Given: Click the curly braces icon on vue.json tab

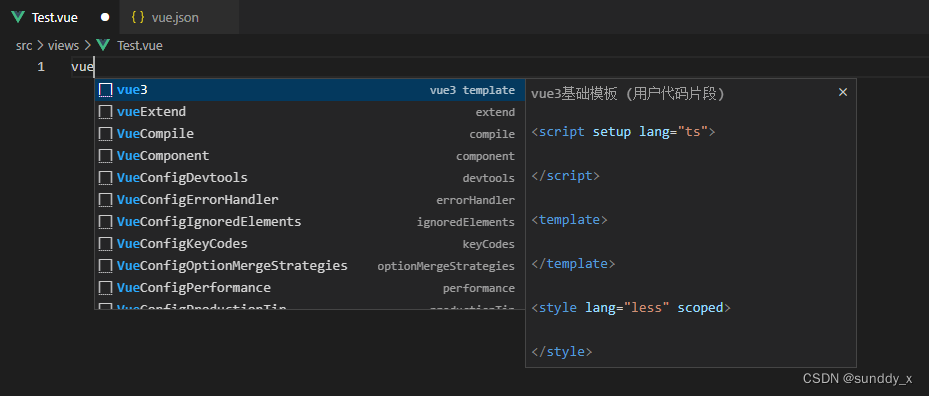Looking at the screenshot, I should coord(137,17).
